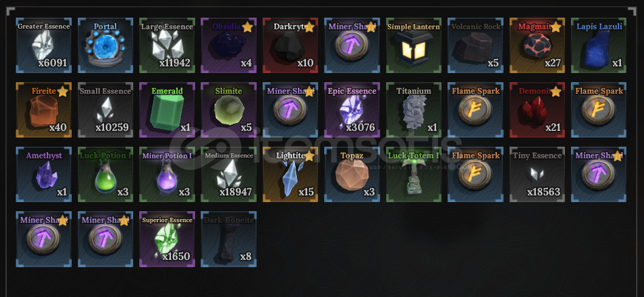Select the Simple Lantern item
Screen dimensions: 644x297
coord(414,45)
